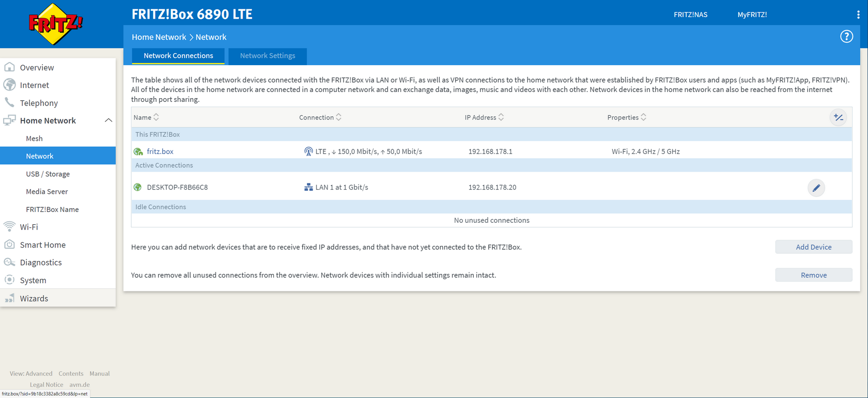
Task: Click the FRITZ! logo
Action: 55,24
